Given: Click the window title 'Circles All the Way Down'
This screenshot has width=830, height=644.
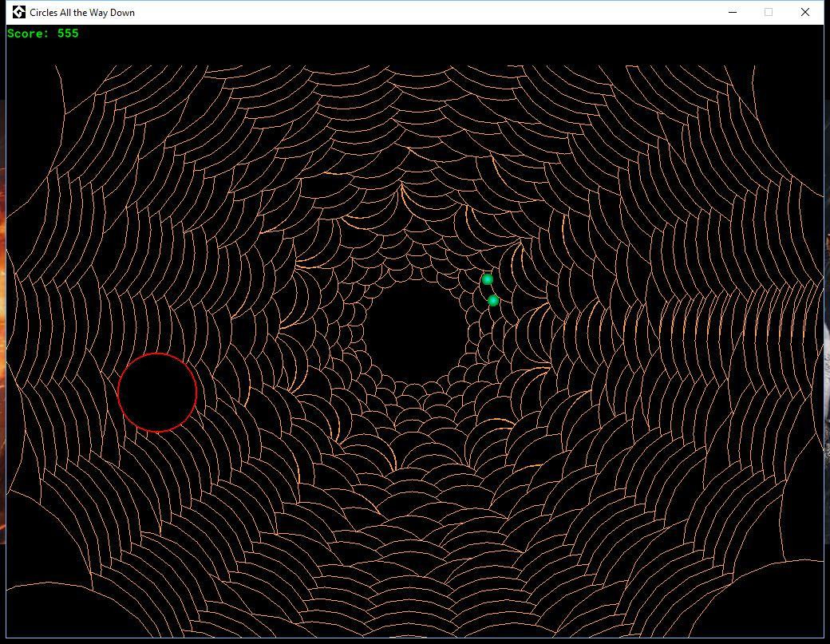Looking at the screenshot, I should click(82, 13).
